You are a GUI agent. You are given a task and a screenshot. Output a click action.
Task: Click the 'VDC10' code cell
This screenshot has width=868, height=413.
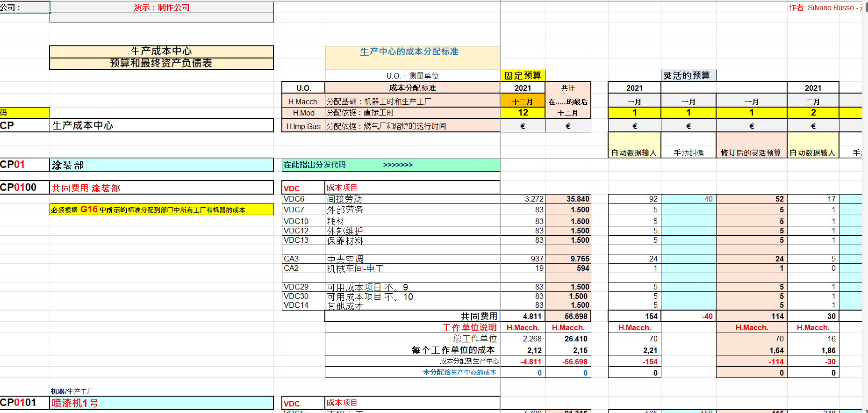(x=303, y=221)
